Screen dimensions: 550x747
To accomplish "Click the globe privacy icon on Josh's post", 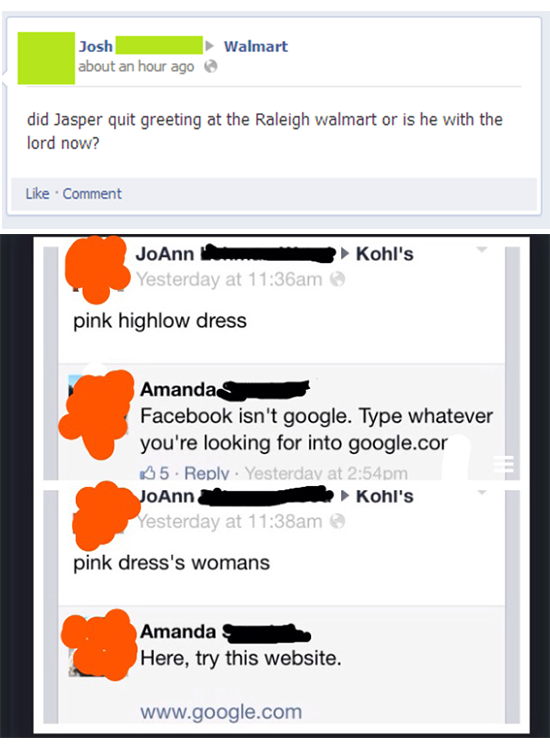I will click(x=211, y=66).
